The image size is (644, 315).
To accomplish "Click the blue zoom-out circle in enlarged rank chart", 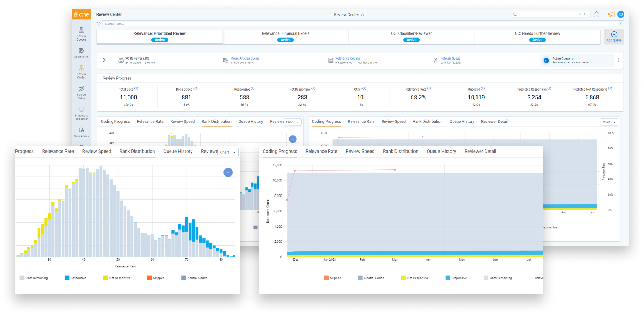I will (x=228, y=172).
